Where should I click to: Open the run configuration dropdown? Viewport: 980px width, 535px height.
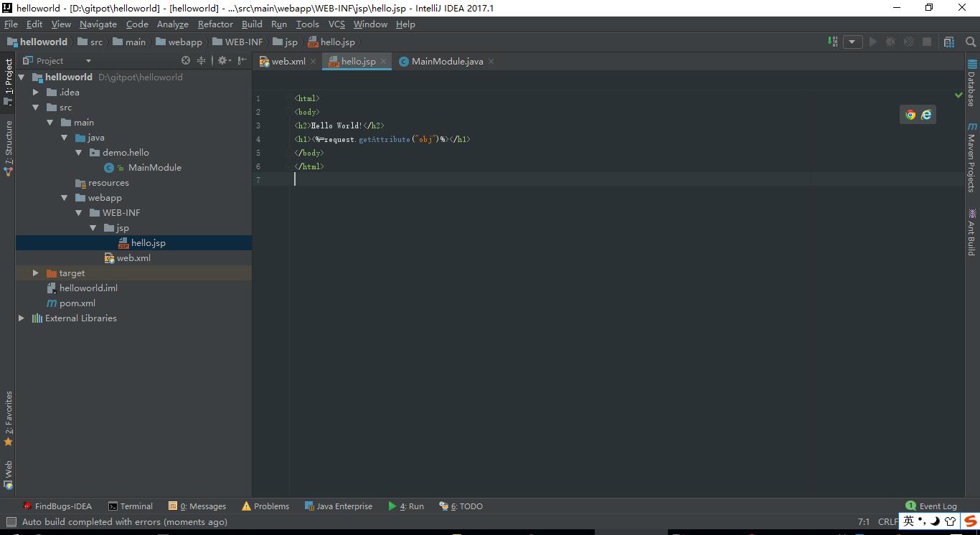point(852,42)
